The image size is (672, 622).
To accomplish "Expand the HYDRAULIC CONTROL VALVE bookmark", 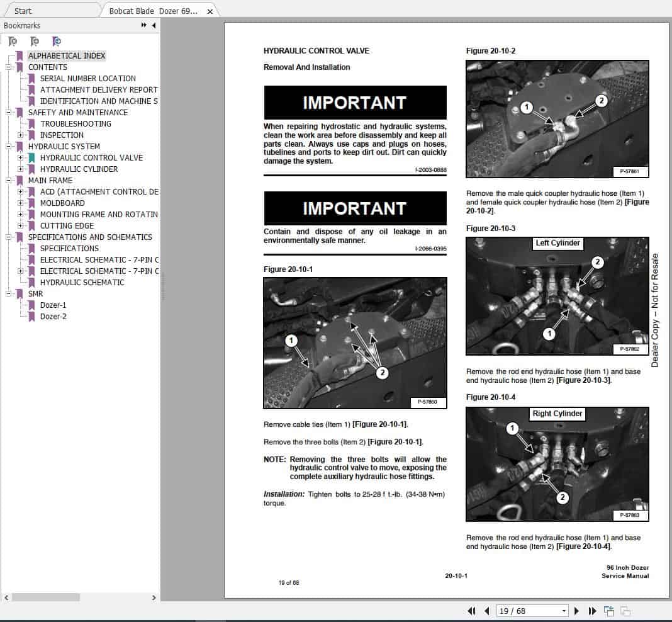I will coord(20,158).
